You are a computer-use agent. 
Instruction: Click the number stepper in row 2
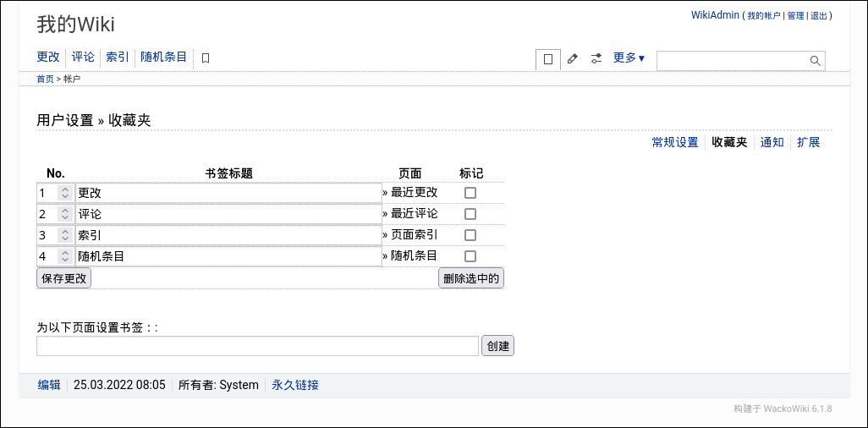pyautogui.click(x=65, y=214)
